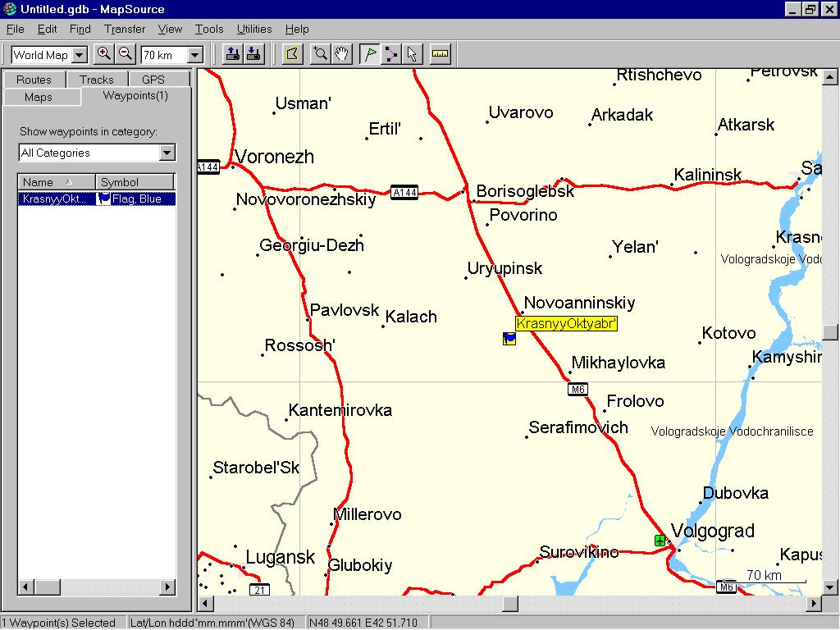Open the World Map product dropdown
This screenshot has width=840, height=630.
pyautogui.click(x=80, y=55)
